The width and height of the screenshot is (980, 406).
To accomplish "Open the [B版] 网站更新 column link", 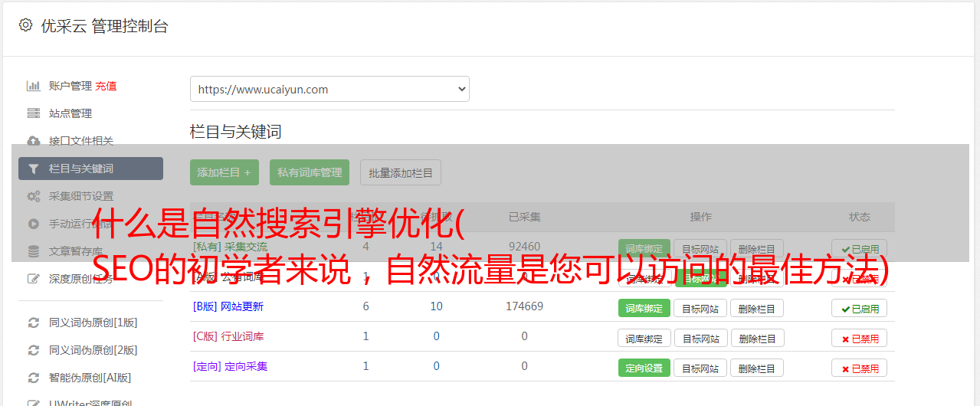I will (x=228, y=306).
